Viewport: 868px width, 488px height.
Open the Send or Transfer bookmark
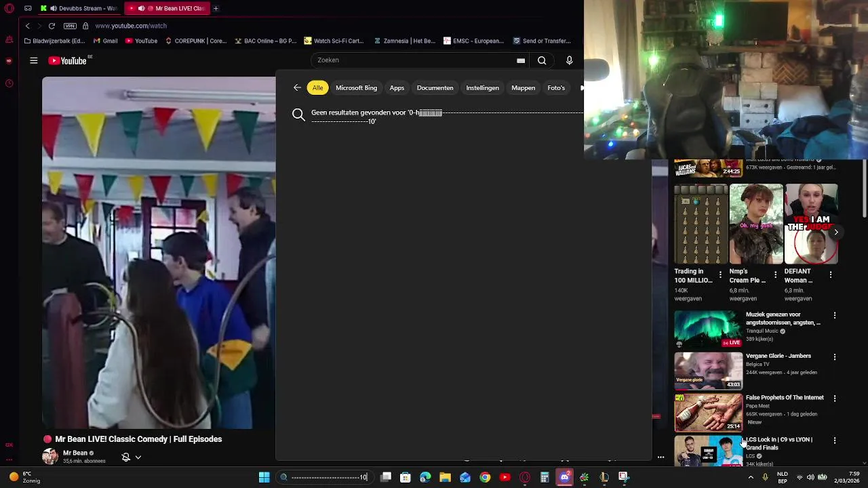(542, 41)
